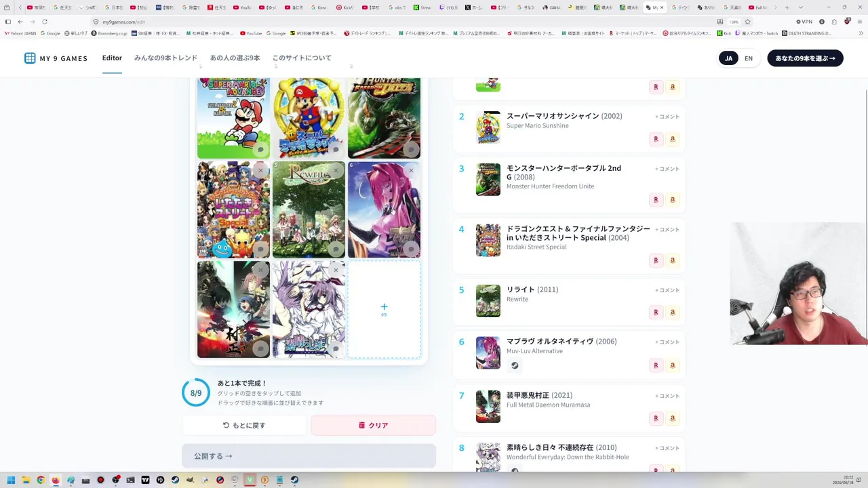The image size is (868, 488).
Task: Open comment bubble on Rewrite cover
Action: (336, 249)
